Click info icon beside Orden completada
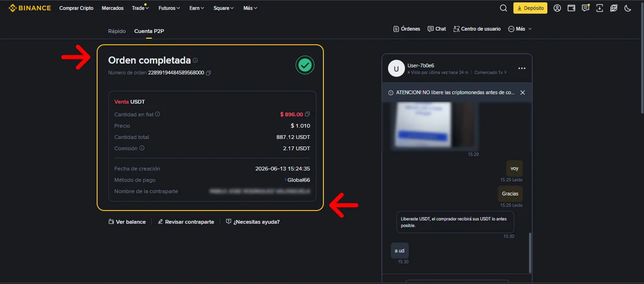Viewport: 644px width, 284px height. point(195,60)
